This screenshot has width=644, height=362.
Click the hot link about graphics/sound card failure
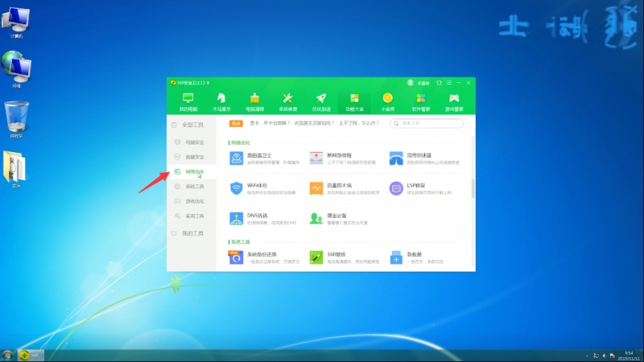tap(270, 123)
